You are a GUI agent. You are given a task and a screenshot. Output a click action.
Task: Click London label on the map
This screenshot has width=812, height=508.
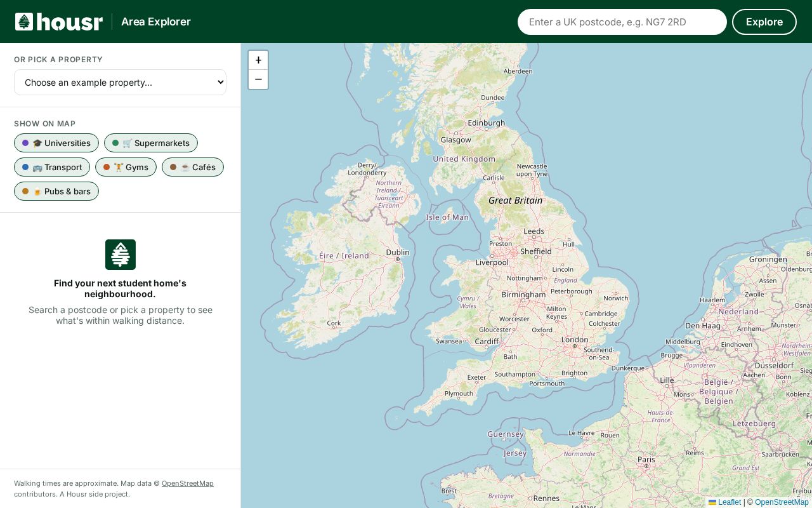[x=575, y=340]
